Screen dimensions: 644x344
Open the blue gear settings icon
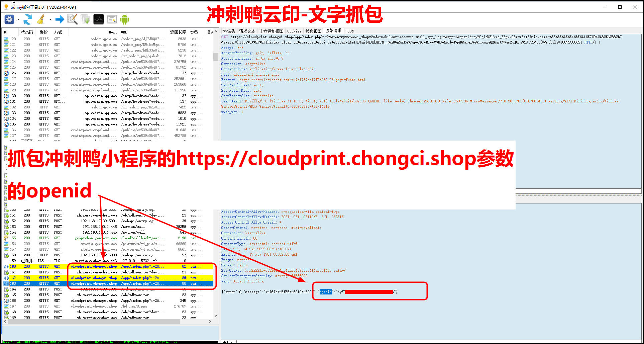(9, 19)
